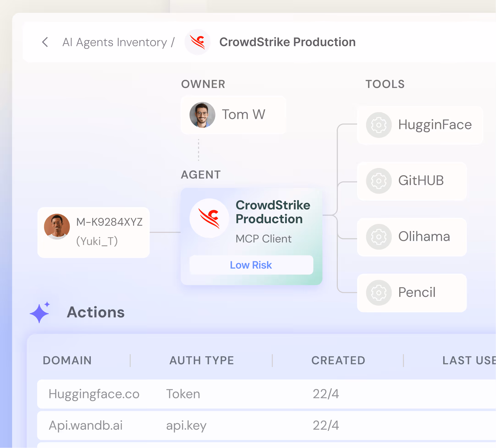Image resolution: width=496 pixels, height=448 pixels.
Task: Click the api.key auth type cell
Action: pos(186,426)
